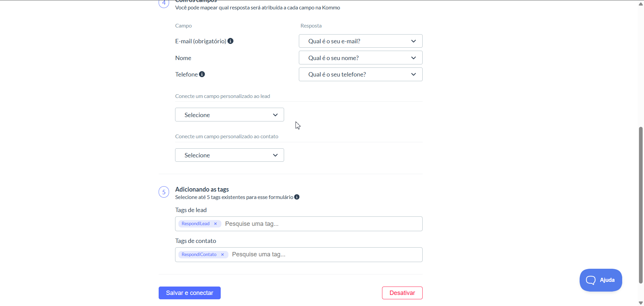Click info icon next to E-mail (obrigatório)

230,41
